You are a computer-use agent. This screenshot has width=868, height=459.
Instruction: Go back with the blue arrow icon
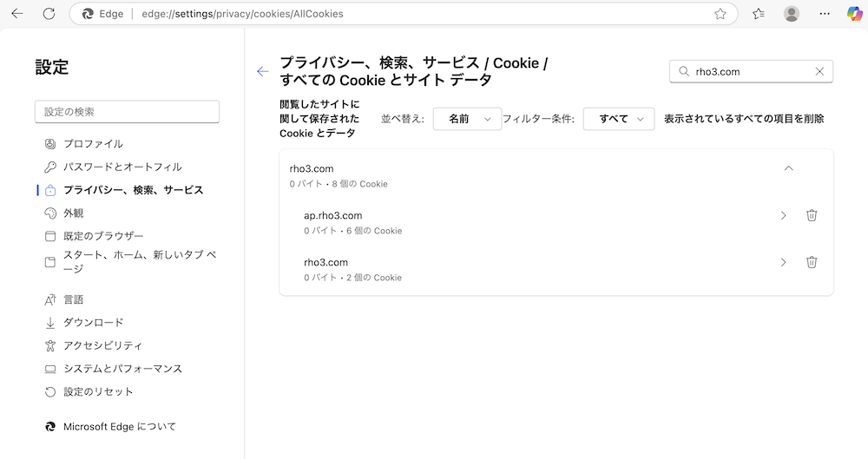(x=262, y=71)
